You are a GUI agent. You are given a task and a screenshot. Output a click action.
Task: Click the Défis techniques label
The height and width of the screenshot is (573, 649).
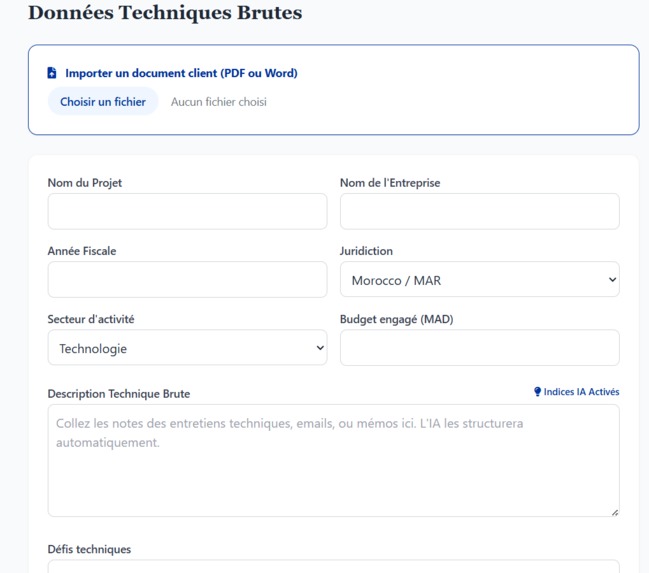click(x=89, y=549)
